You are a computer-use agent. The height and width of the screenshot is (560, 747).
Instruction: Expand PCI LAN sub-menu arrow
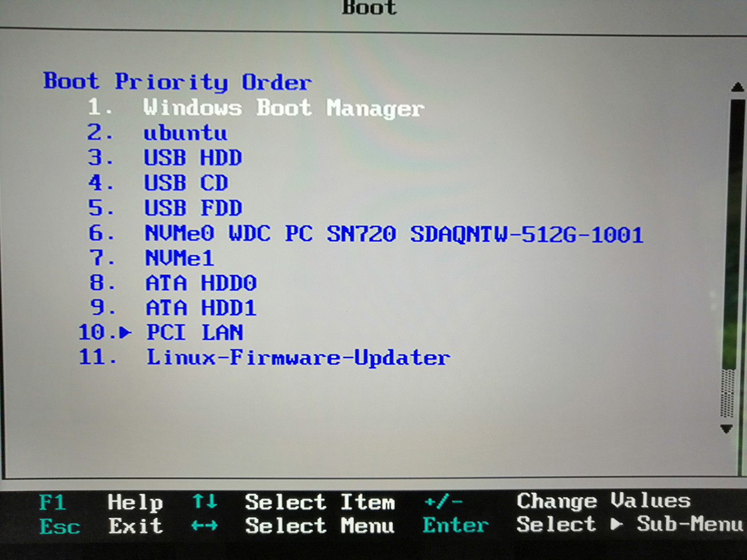point(126,332)
